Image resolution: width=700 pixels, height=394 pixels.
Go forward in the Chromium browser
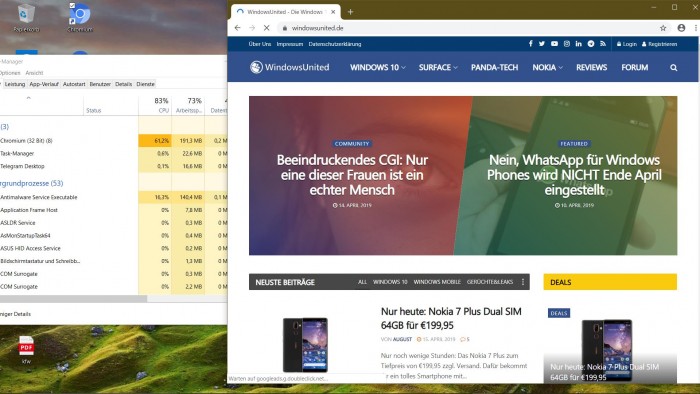pos(252,28)
